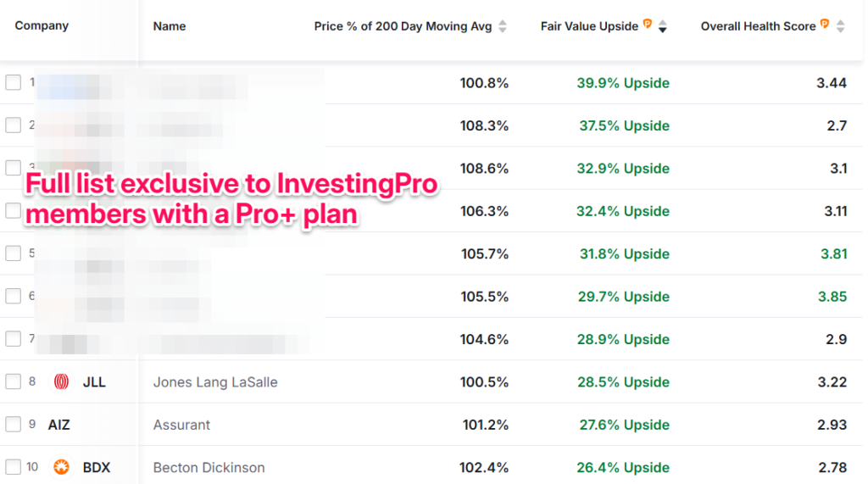Click the AIZ ticker symbol

point(59,425)
